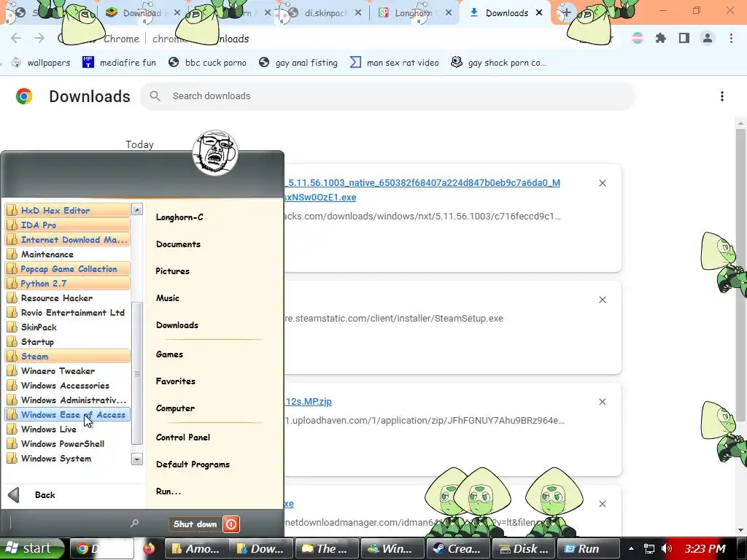Open the Rovio Entertainment Ltd folder
The image size is (747, 560).
68,312
